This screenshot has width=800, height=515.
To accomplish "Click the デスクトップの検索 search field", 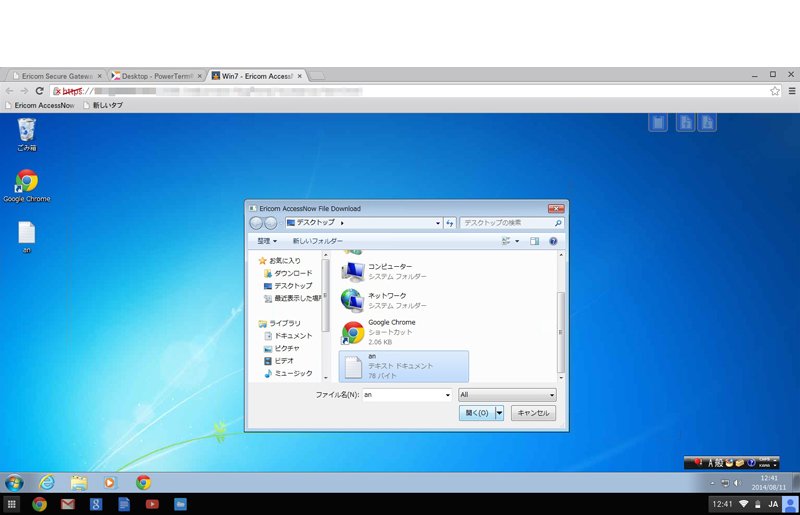I will (x=511, y=223).
